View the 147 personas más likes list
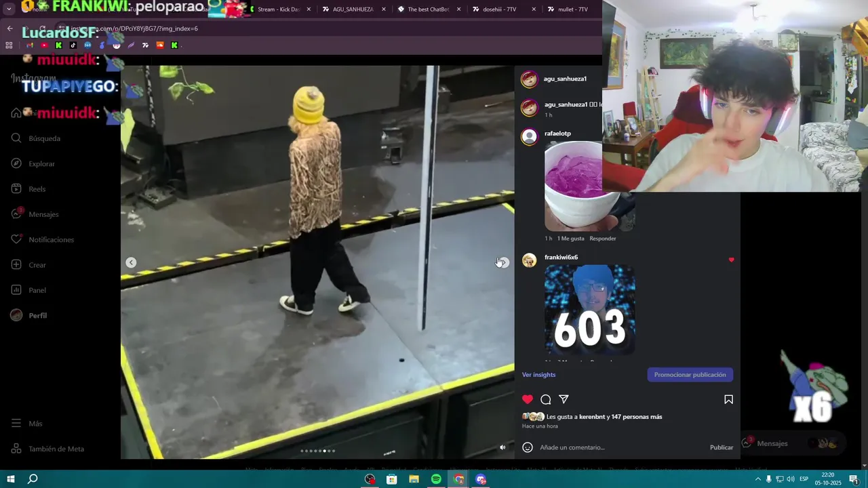 click(637, 417)
